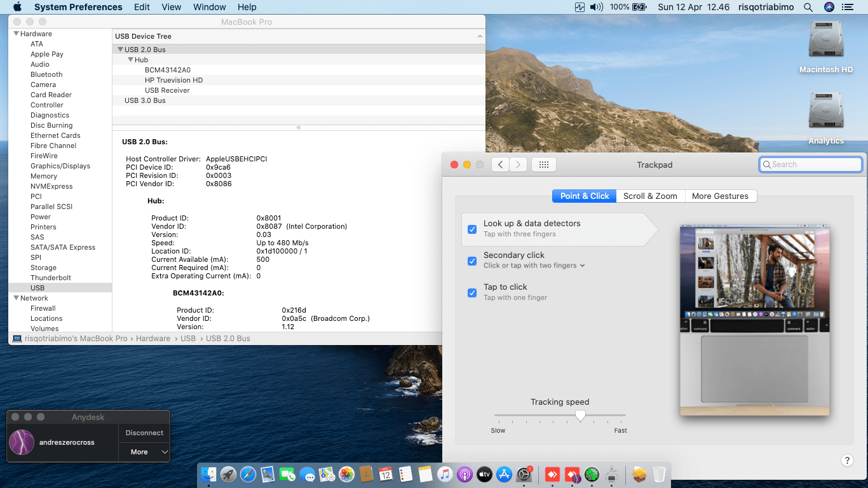Collapse the Hub node in USB tree
Image resolution: width=868 pixels, height=488 pixels.
pos(130,60)
